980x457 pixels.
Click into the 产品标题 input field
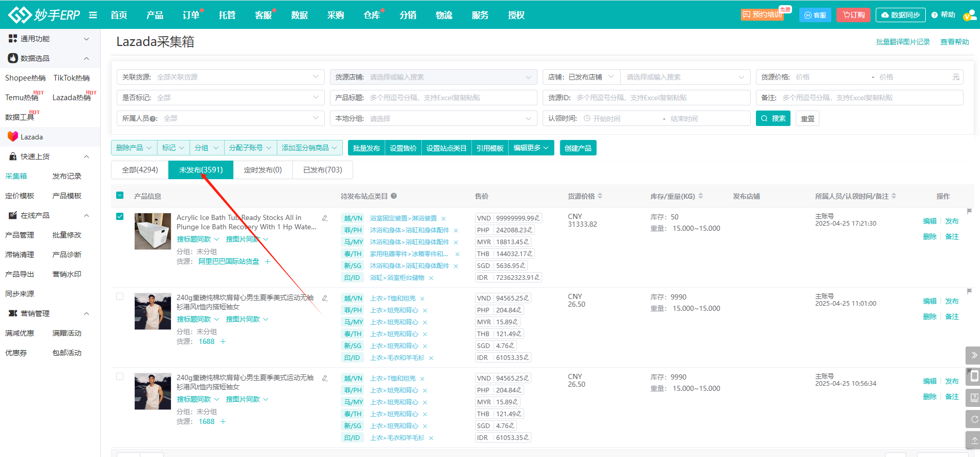click(x=434, y=98)
